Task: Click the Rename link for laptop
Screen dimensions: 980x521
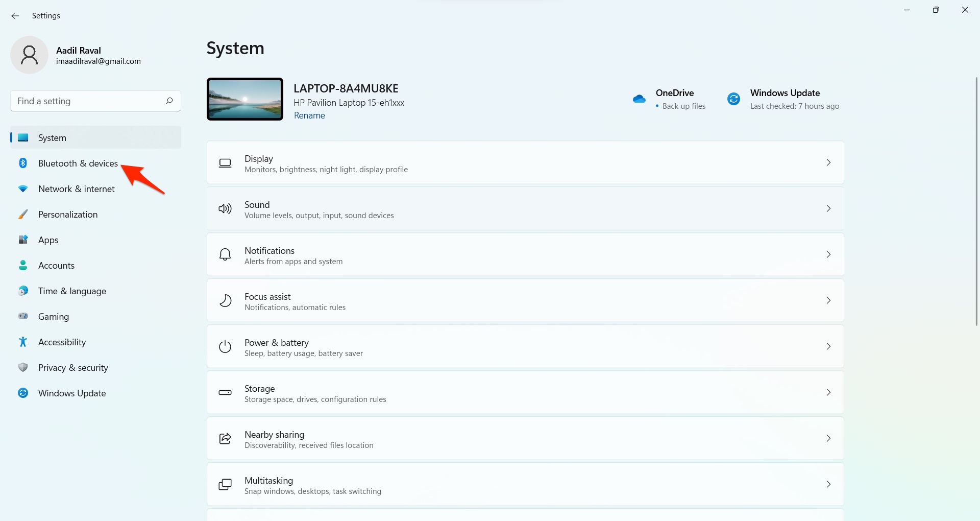Action: [x=309, y=115]
